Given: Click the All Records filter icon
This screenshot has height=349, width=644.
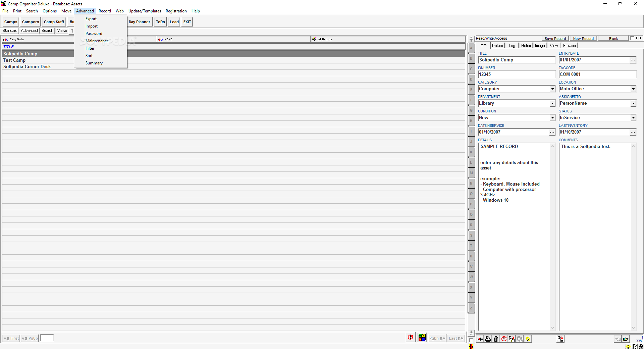Looking at the screenshot, I should point(314,39).
